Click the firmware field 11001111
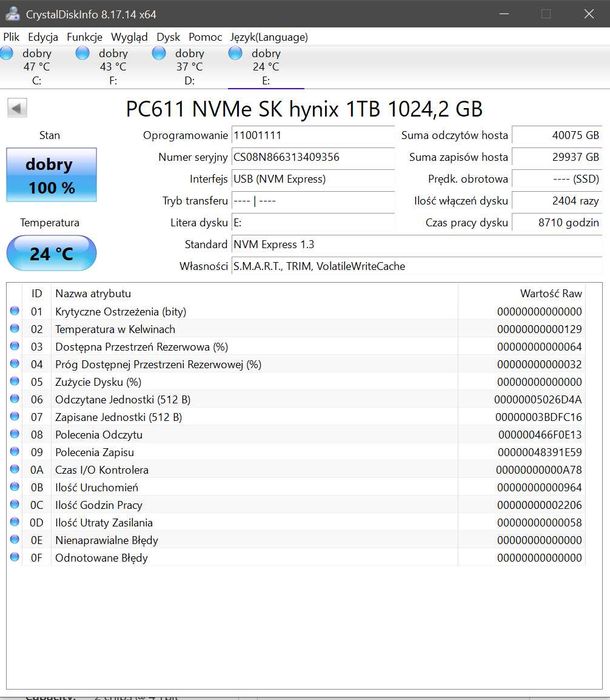This screenshot has width=610, height=700. [313, 135]
